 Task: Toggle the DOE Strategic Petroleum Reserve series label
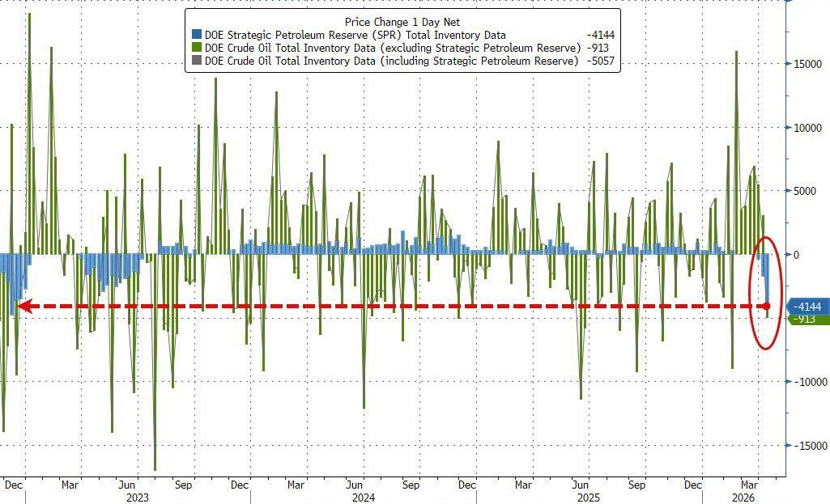click(x=355, y=36)
